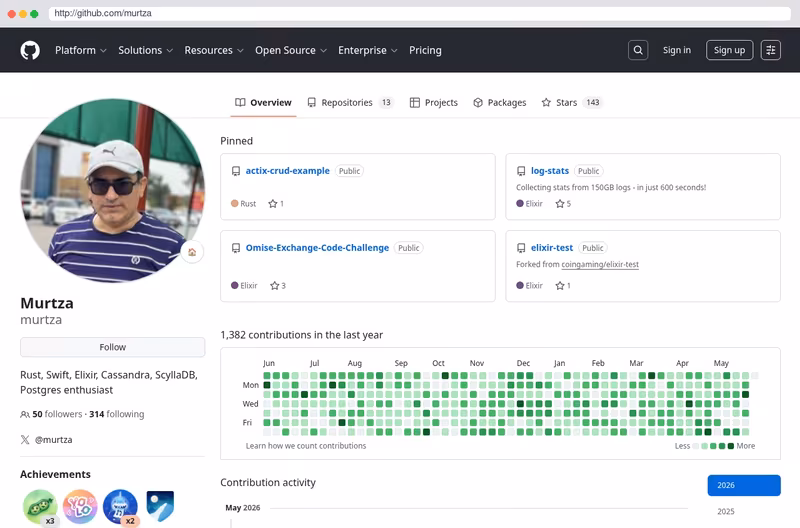
Task: Click the followers people icon
Action: [24, 414]
